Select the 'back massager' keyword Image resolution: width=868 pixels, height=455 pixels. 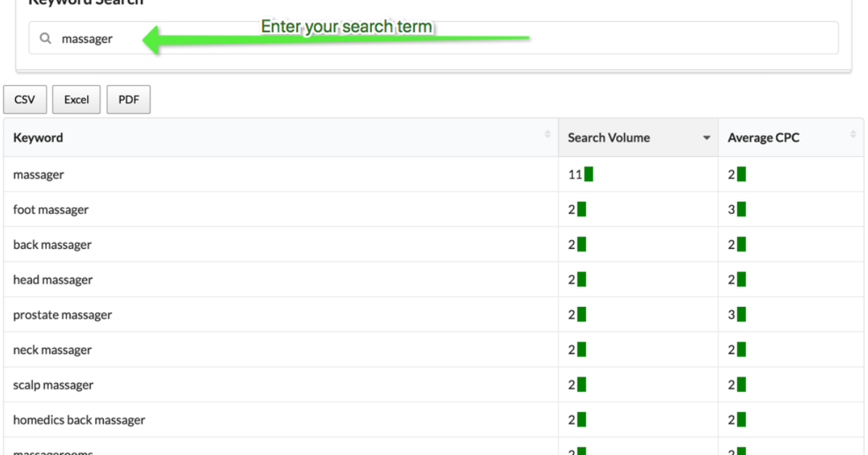click(52, 245)
